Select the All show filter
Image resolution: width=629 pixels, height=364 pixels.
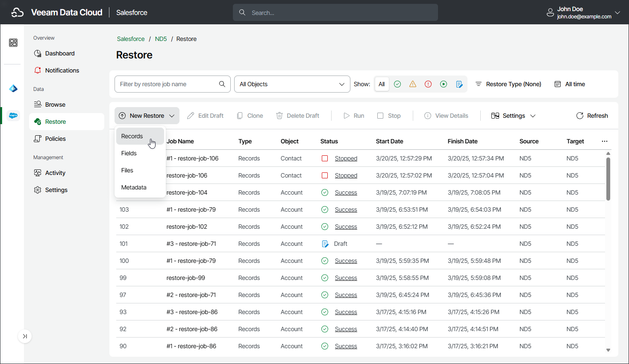coord(382,84)
